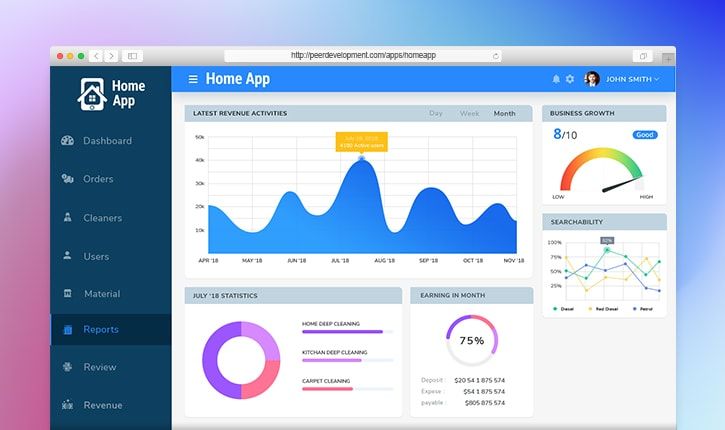725x430 pixels.
Task: Toggle the Petrol legend item
Action: [x=643, y=309]
